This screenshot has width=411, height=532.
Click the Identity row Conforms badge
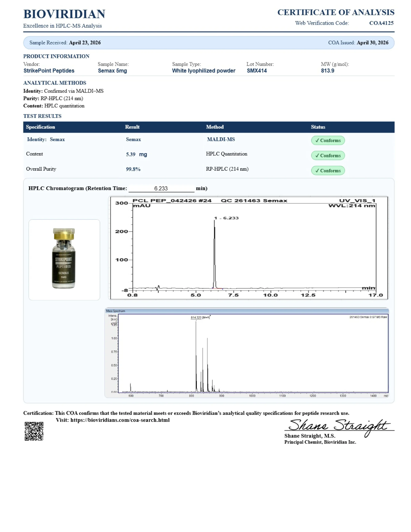(328, 140)
